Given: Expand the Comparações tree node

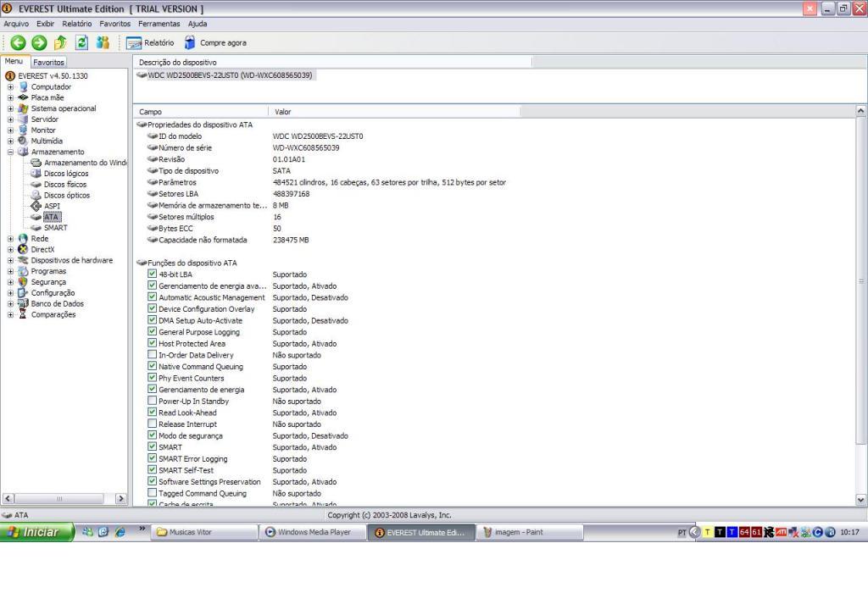Looking at the screenshot, I should [x=10, y=315].
